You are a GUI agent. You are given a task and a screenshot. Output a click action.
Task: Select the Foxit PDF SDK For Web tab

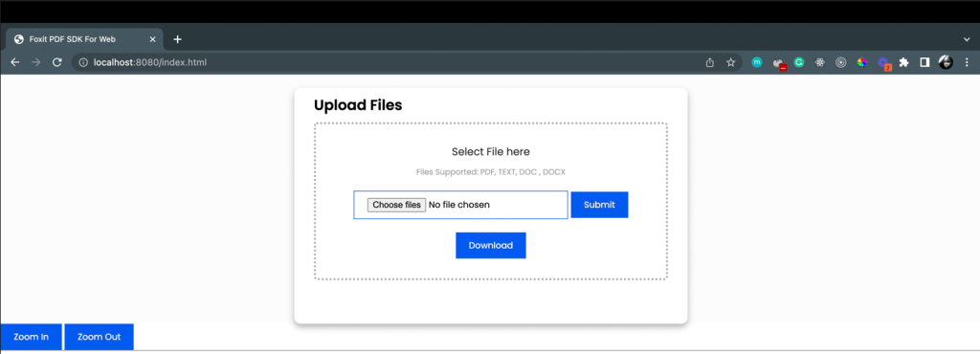[x=85, y=38]
